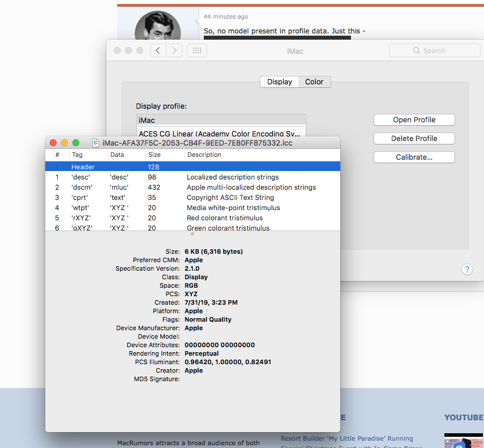Viewport: 484px width, 448px height.
Task: Switch to the Color tab
Action: [314, 82]
